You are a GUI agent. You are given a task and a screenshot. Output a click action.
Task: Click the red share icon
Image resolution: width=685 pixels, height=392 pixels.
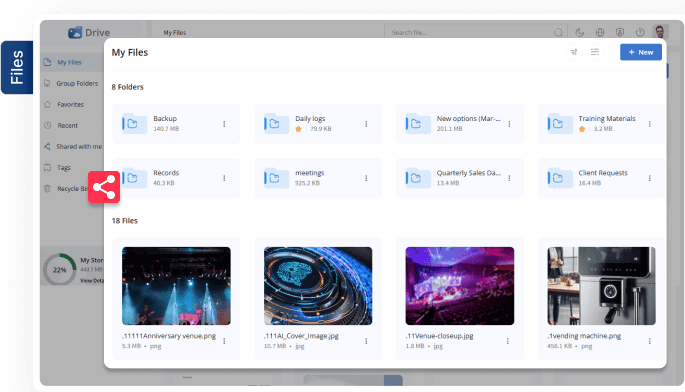(104, 187)
